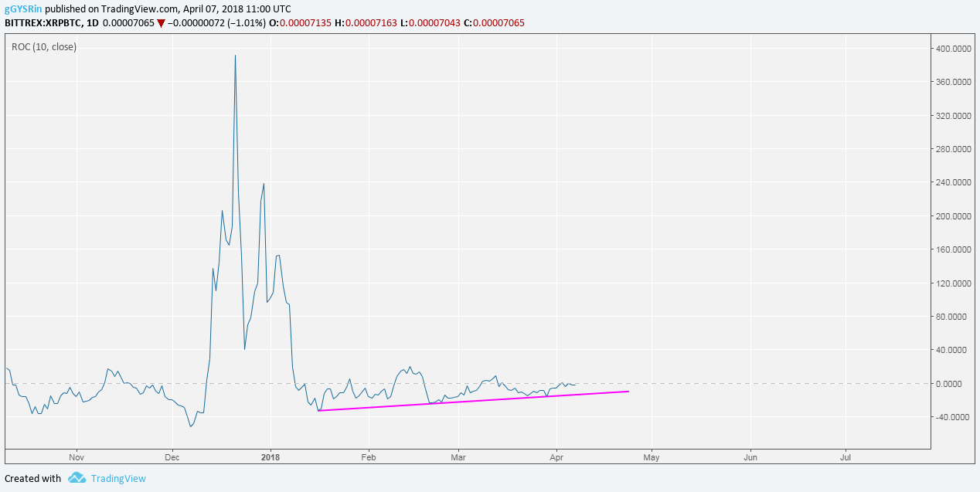Click the Feb label on time axis
Screen dimensions: 980x492
(368, 457)
